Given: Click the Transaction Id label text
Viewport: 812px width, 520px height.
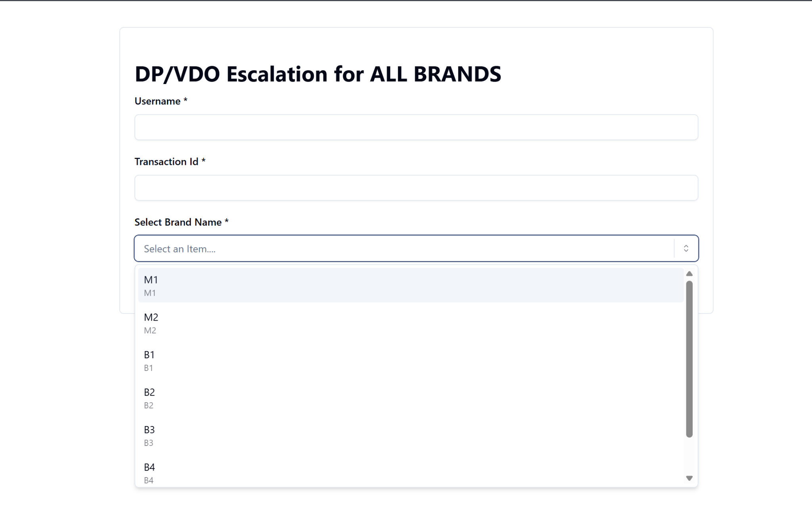Looking at the screenshot, I should pyautogui.click(x=166, y=162).
